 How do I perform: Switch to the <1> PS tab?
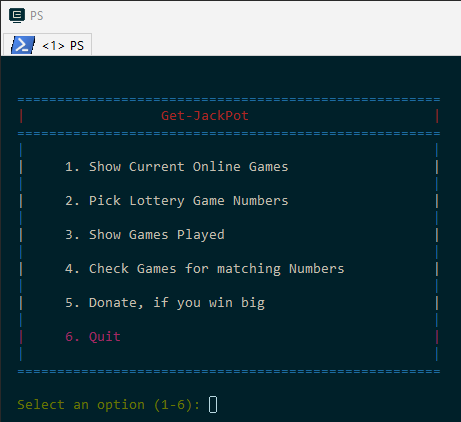point(47,45)
